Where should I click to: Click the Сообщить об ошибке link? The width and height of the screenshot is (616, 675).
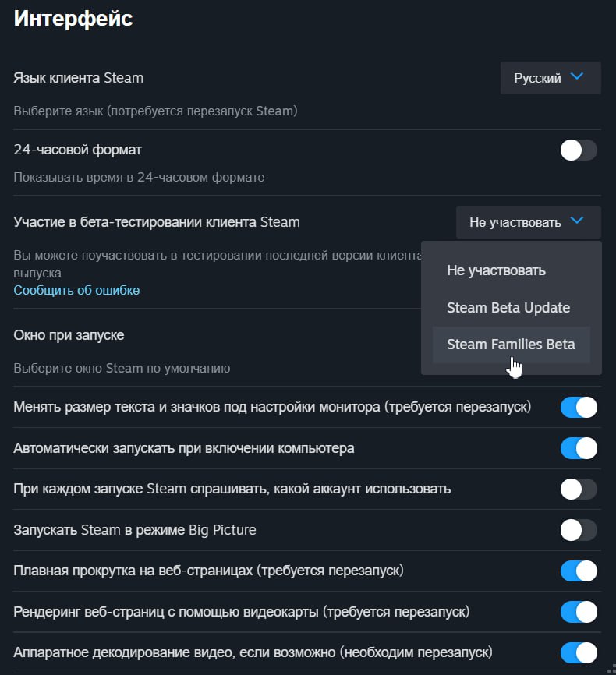pyautogui.click(x=76, y=290)
